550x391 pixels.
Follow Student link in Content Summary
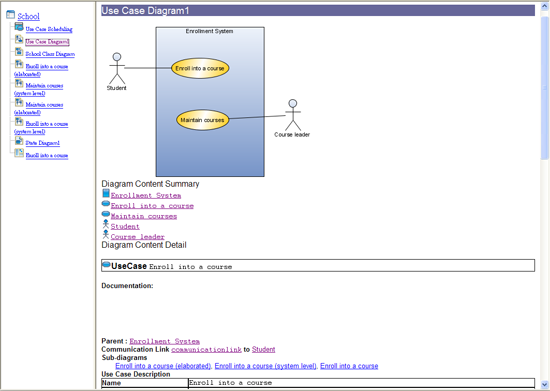(x=125, y=227)
